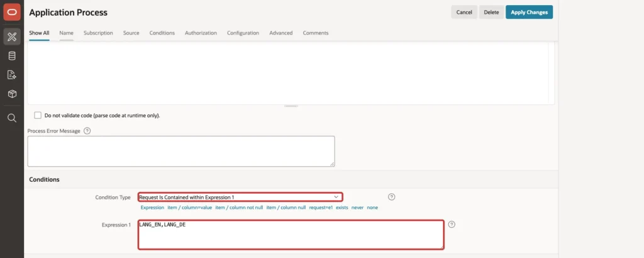Choose the request=e1 quick-pick link

click(x=321, y=208)
